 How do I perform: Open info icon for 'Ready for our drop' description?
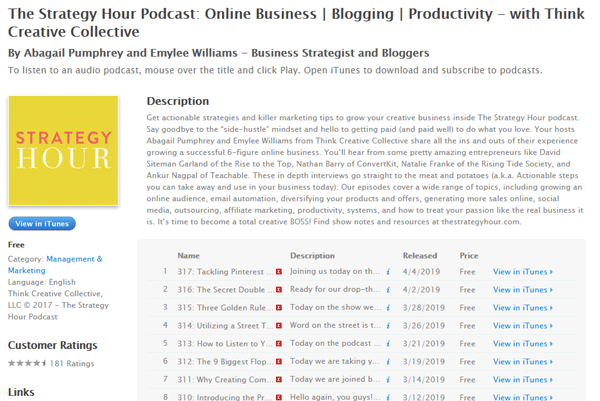click(388, 290)
